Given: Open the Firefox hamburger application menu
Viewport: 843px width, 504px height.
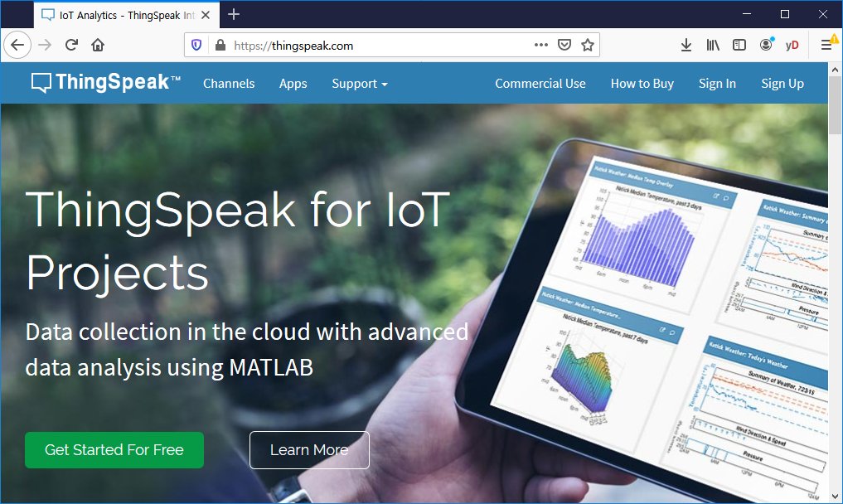Looking at the screenshot, I should pos(827,46).
